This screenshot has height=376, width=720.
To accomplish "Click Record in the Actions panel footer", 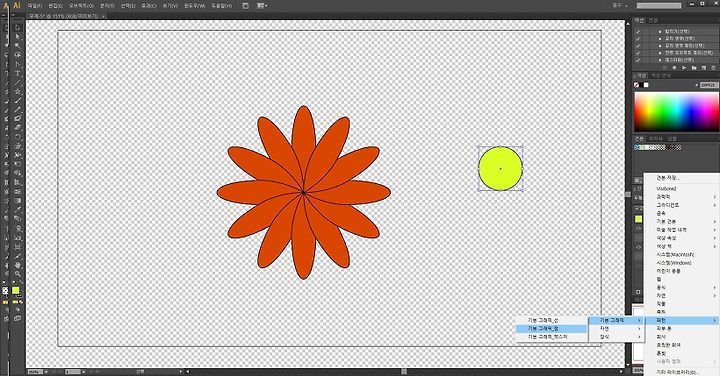I will (x=675, y=67).
